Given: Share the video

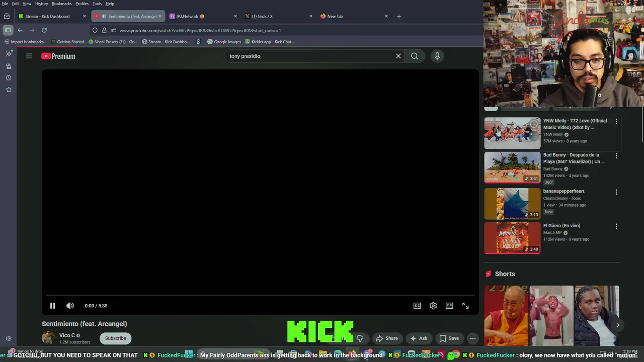Looking at the screenshot, I should click(387, 338).
